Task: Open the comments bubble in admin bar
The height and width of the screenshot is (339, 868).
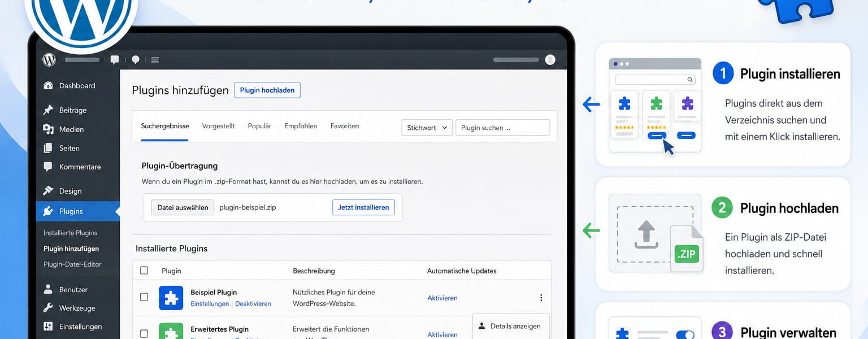Action: [x=115, y=60]
